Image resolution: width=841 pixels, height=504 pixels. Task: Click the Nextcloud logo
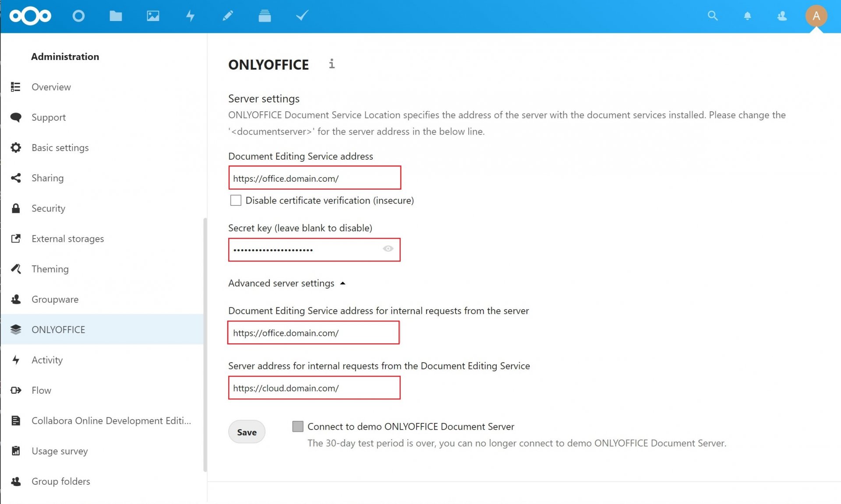pos(31,16)
